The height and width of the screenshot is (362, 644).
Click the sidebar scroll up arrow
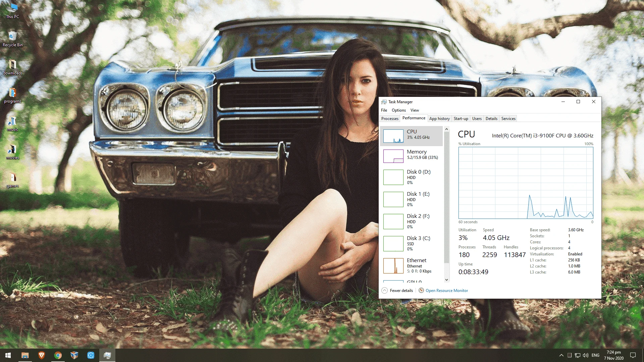pyautogui.click(x=446, y=129)
